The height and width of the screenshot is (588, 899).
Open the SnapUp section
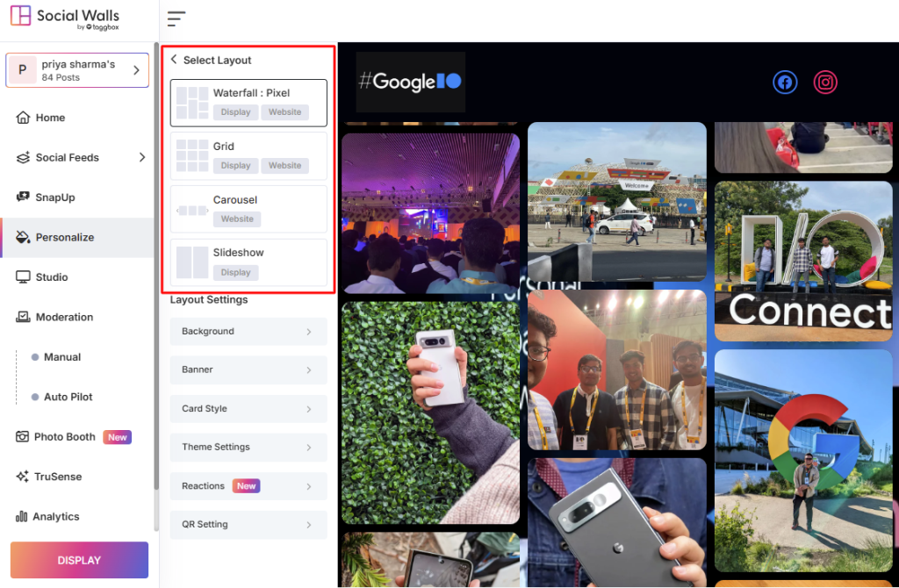click(x=54, y=197)
